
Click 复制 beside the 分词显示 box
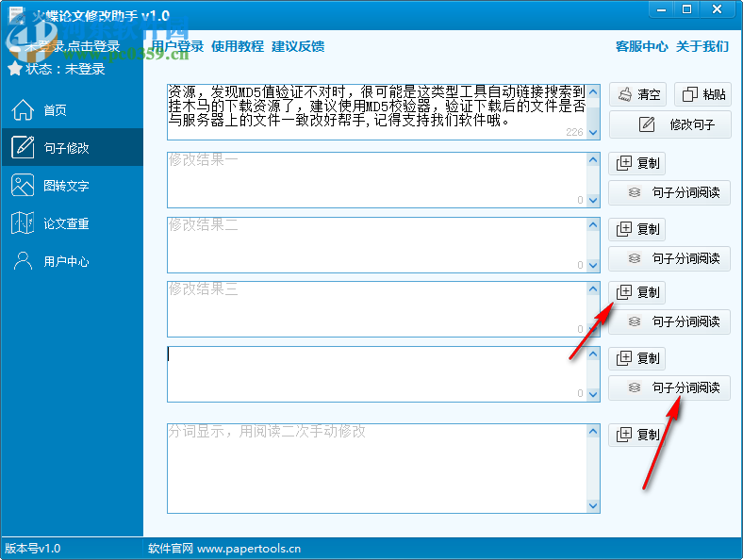pos(637,435)
